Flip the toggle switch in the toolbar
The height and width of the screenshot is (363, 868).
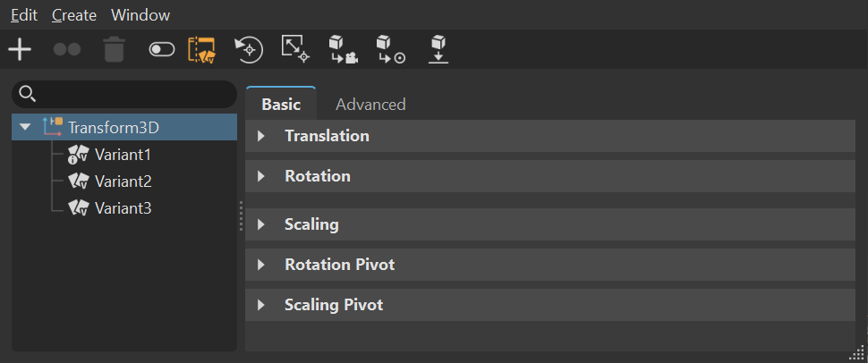(x=162, y=50)
